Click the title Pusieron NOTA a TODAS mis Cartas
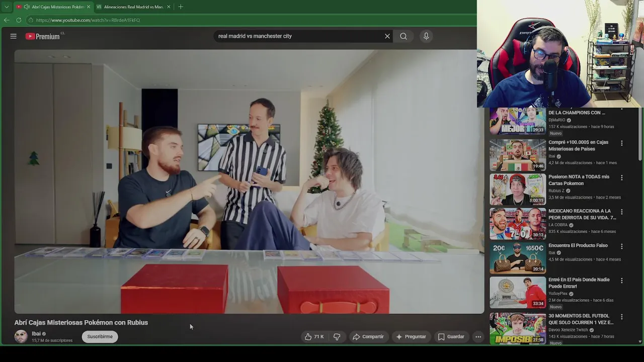Screen dimensions: 644x362 pos(579,180)
